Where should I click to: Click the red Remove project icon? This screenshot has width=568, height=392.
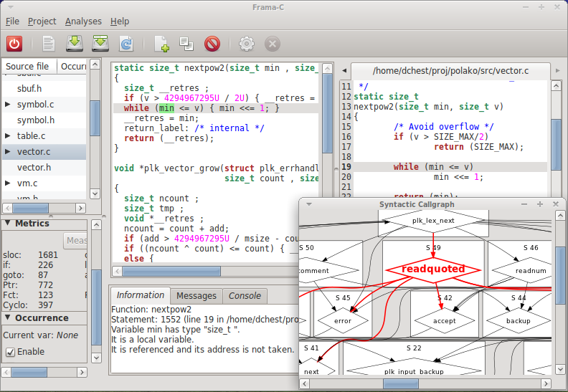[x=212, y=44]
